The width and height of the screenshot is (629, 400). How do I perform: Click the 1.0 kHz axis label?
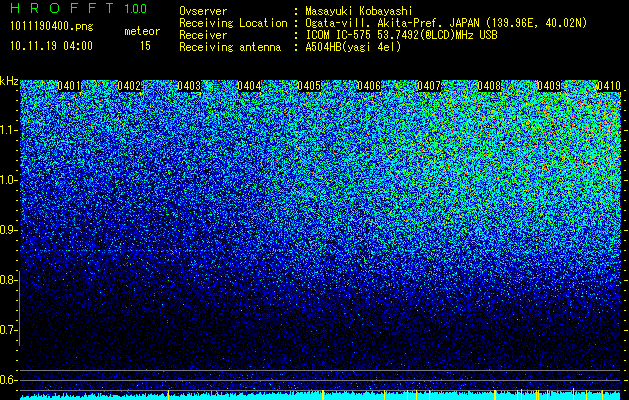(x=8, y=180)
